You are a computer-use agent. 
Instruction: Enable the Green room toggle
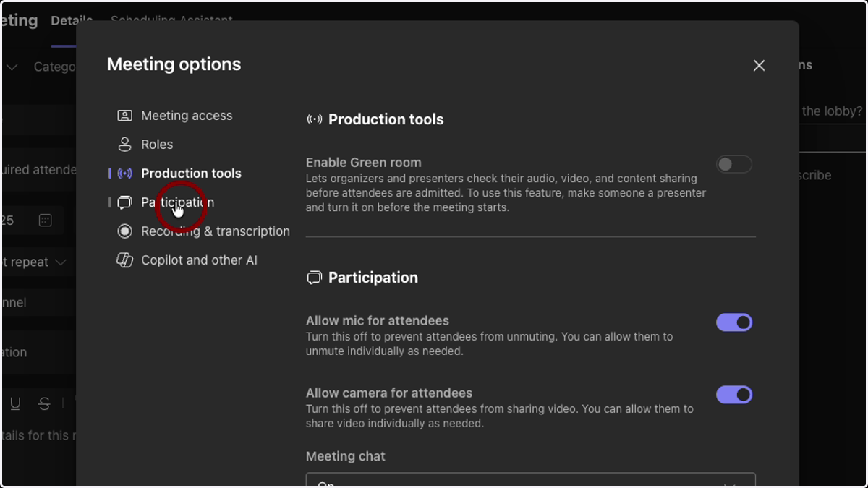click(734, 164)
